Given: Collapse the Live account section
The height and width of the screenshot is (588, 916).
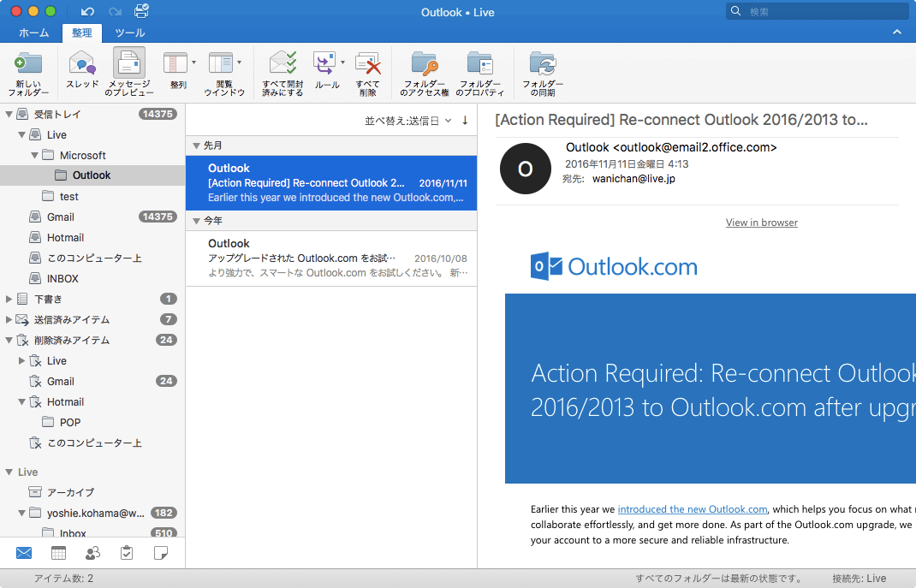Looking at the screenshot, I should (9, 472).
